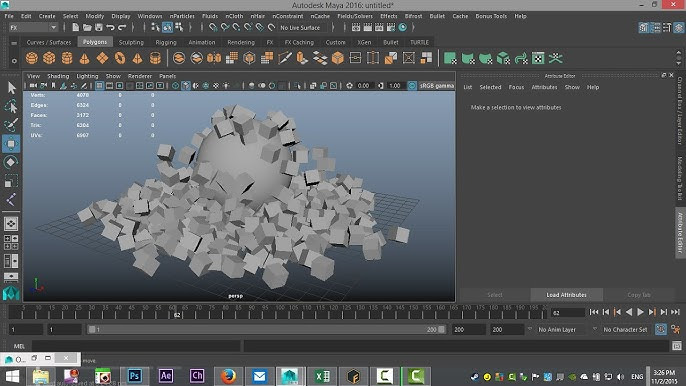Click the gamma value field 1.00
The image size is (686, 386).
(x=395, y=86)
